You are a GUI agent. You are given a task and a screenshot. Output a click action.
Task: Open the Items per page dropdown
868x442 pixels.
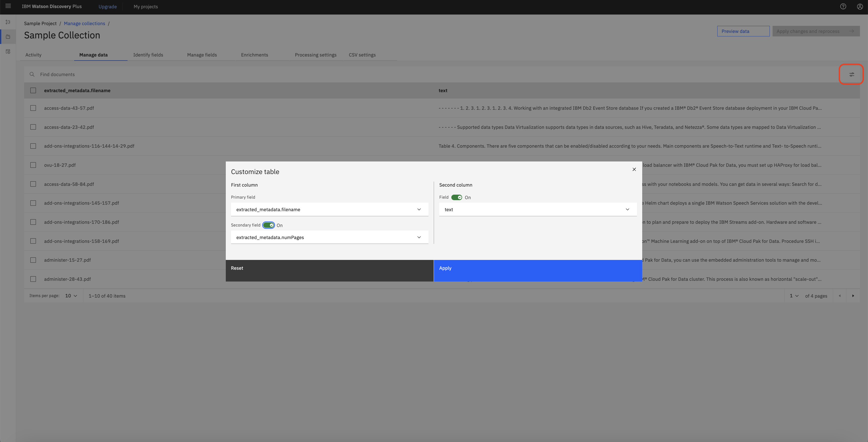(71, 296)
